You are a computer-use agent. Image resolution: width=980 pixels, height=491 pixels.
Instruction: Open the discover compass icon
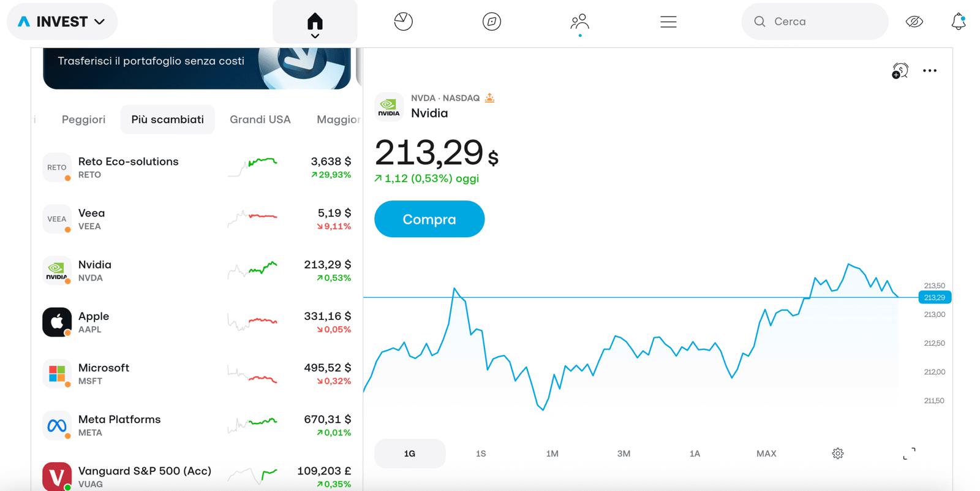pos(491,21)
